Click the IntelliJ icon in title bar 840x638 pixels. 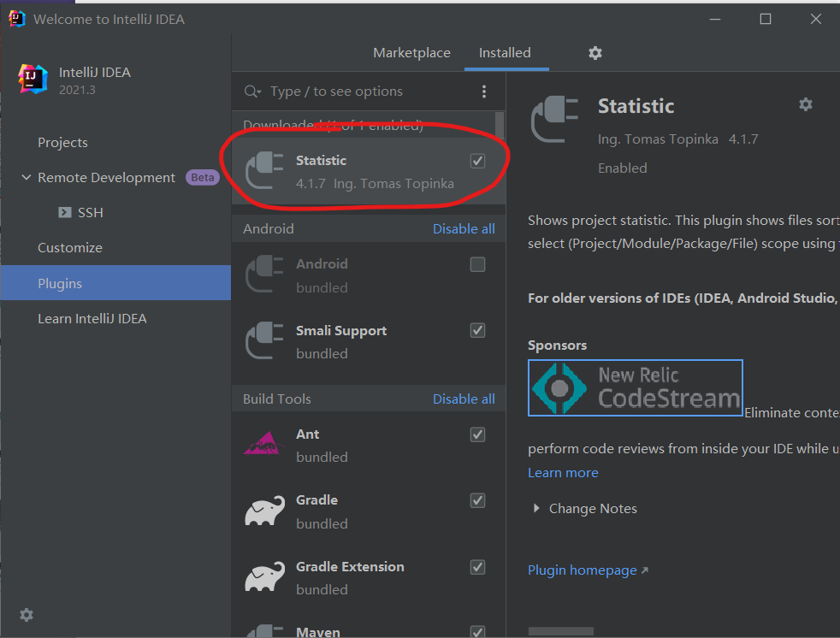tap(16, 19)
